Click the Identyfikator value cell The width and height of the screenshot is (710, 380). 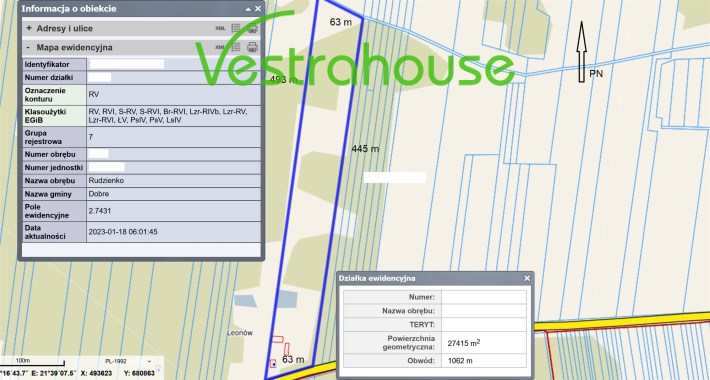click(173, 64)
